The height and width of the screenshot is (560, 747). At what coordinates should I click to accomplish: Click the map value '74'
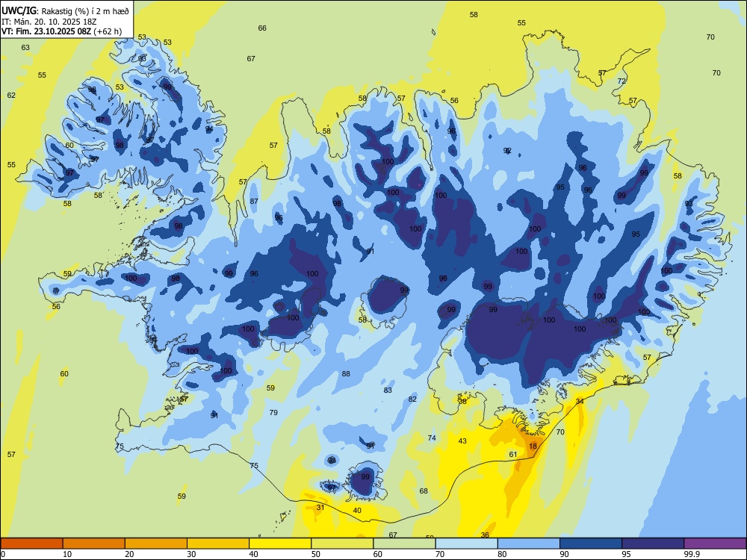[432, 438]
